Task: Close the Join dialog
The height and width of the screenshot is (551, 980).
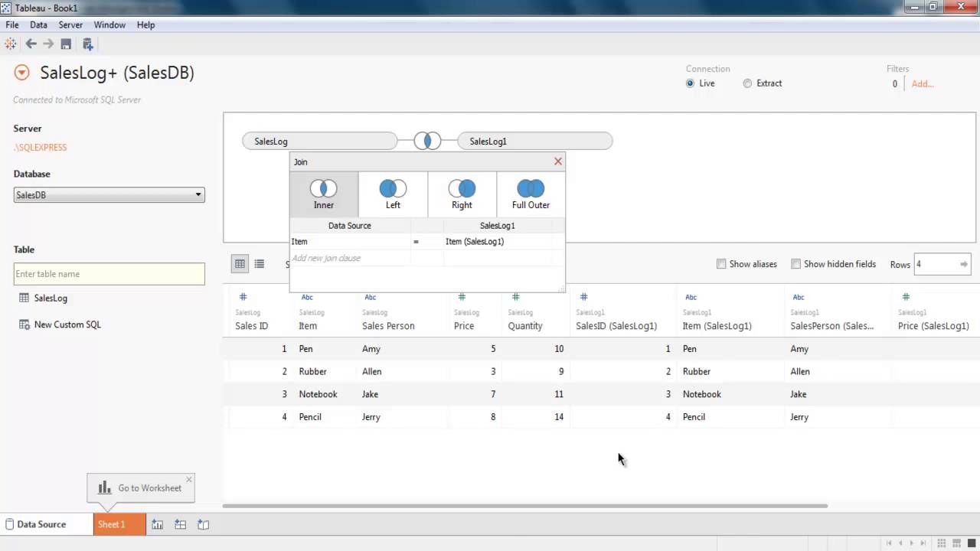Action: coord(558,161)
